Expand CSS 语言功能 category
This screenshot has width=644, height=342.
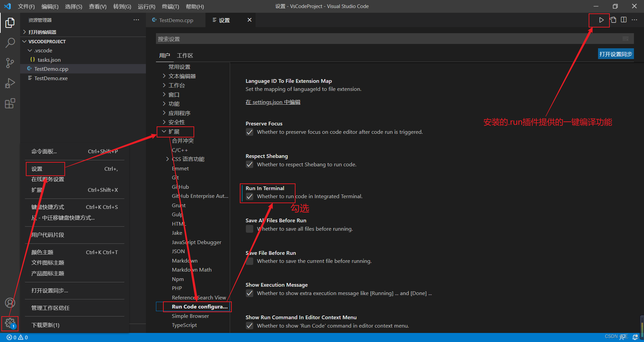(x=168, y=159)
